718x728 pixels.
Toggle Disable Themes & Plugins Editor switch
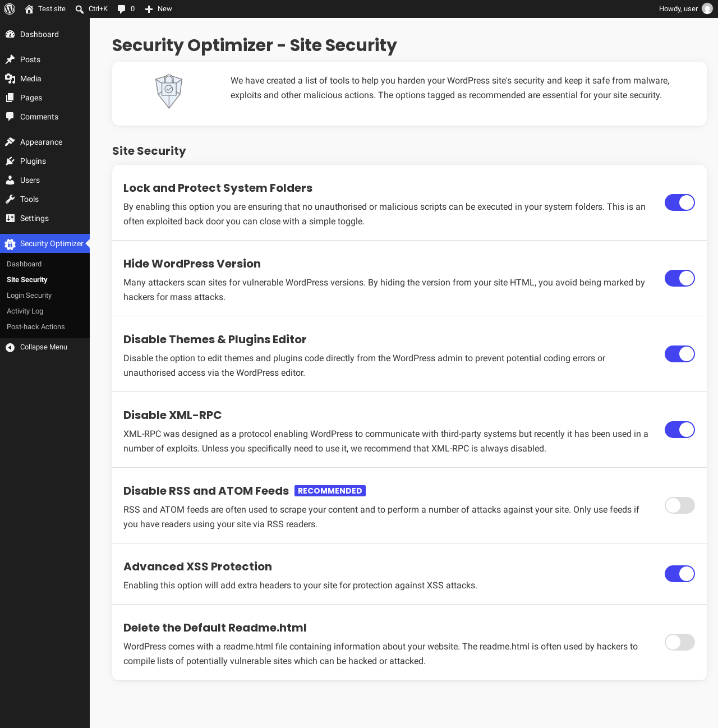(x=680, y=354)
